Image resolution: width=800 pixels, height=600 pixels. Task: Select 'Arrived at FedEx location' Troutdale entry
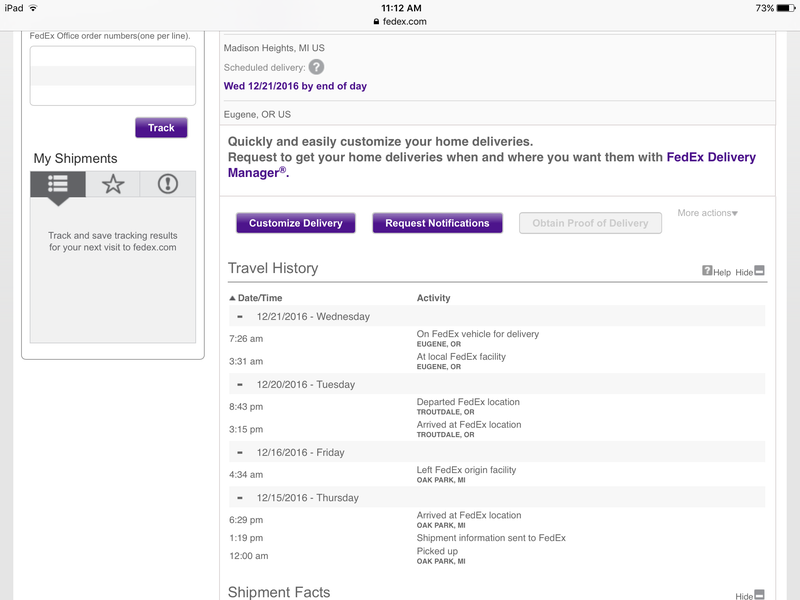(x=469, y=424)
